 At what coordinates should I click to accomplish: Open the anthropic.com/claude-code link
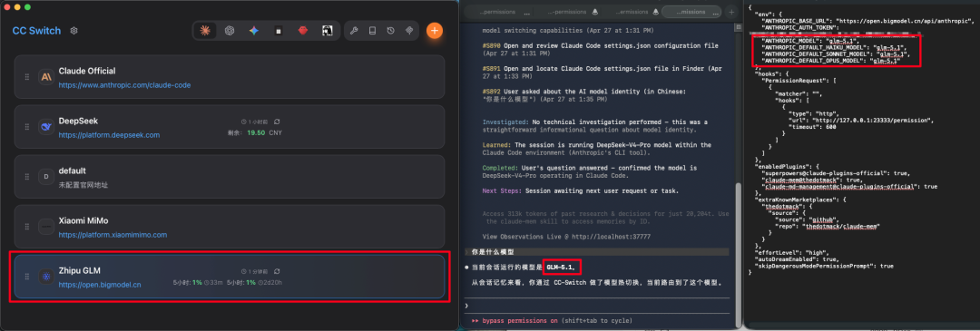click(x=124, y=85)
